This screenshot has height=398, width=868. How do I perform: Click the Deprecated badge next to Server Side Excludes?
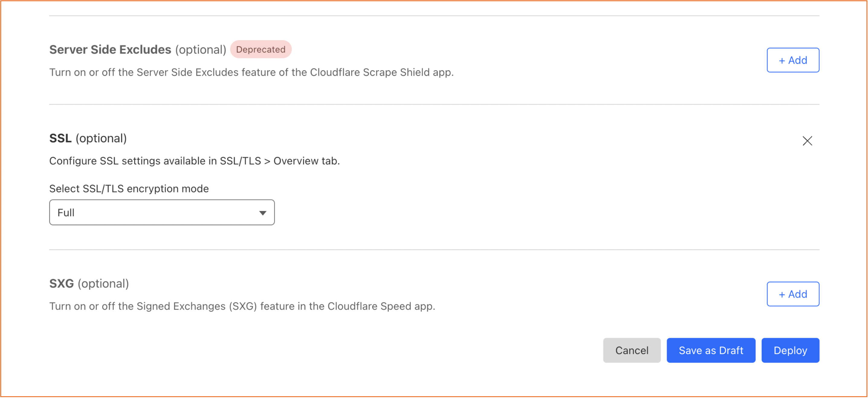[x=261, y=49]
